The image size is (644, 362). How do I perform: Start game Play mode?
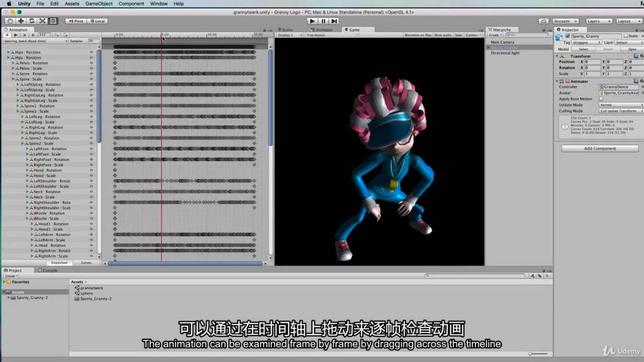pyautogui.click(x=312, y=21)
